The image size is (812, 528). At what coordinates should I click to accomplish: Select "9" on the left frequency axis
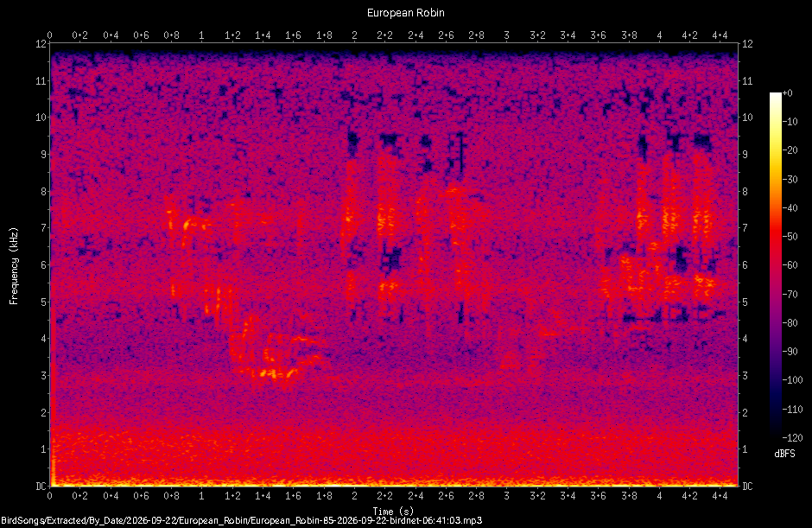click(x=44, y=155)
